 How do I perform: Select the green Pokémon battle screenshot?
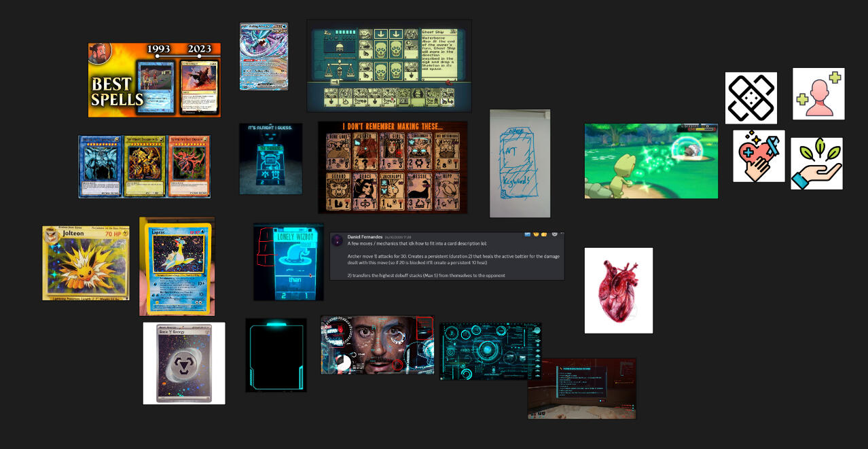coord(651,161)
